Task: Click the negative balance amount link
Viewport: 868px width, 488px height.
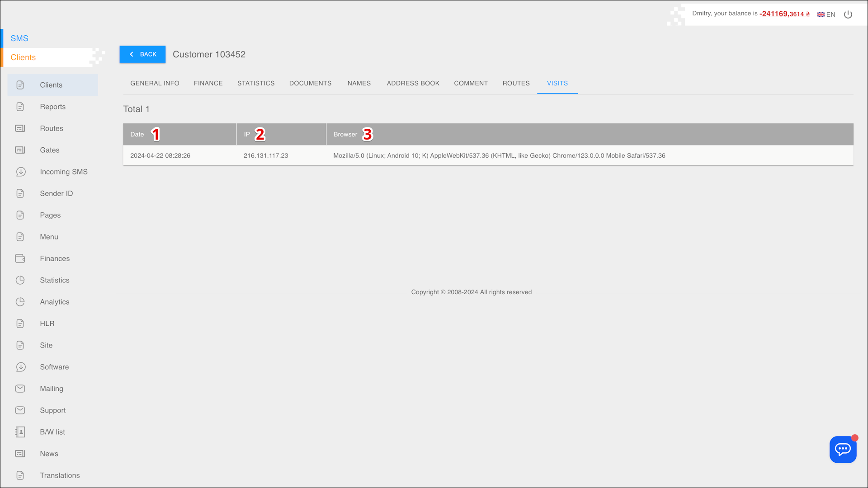Action: [x=784, y=14]
